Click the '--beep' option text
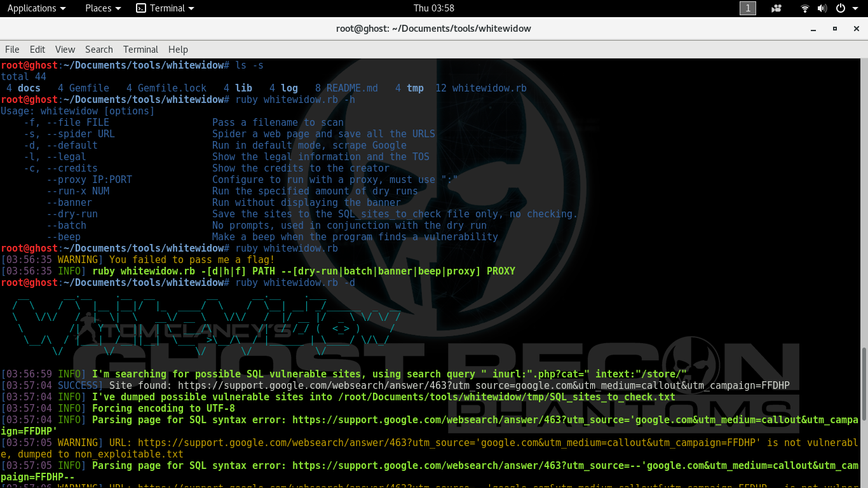 (64, 237)
